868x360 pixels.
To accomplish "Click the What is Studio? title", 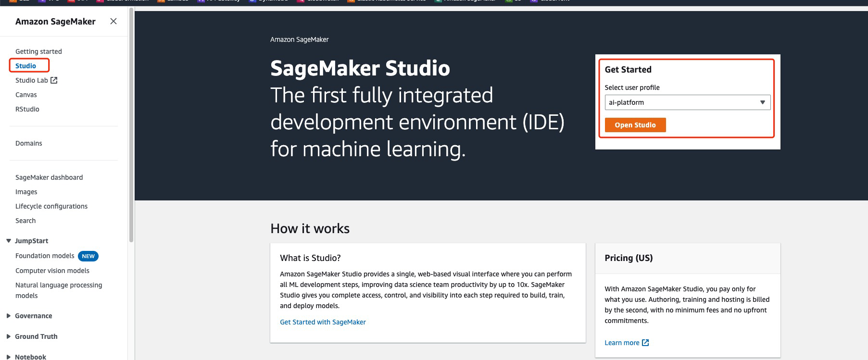I will tap(310, 258).
